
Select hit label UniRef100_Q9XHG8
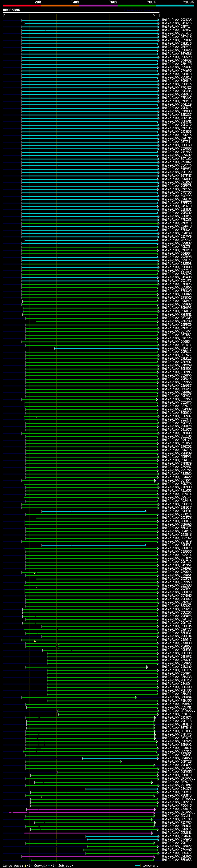[176, 131]
